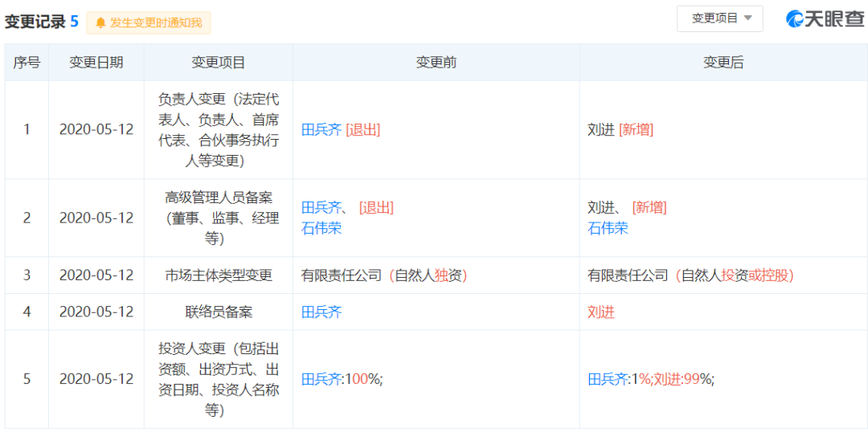Open 田兵齐 link in row 1
This screenshot has height=432, width=868.
(321, 129)
